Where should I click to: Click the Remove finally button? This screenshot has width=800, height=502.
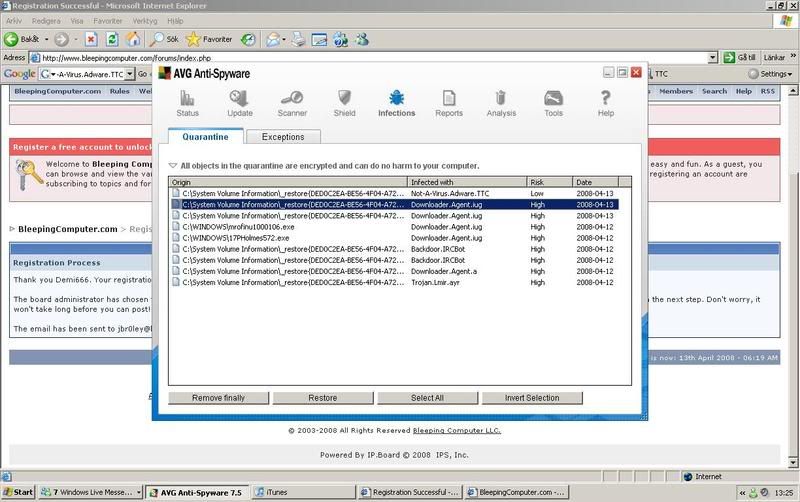point(218,398)
